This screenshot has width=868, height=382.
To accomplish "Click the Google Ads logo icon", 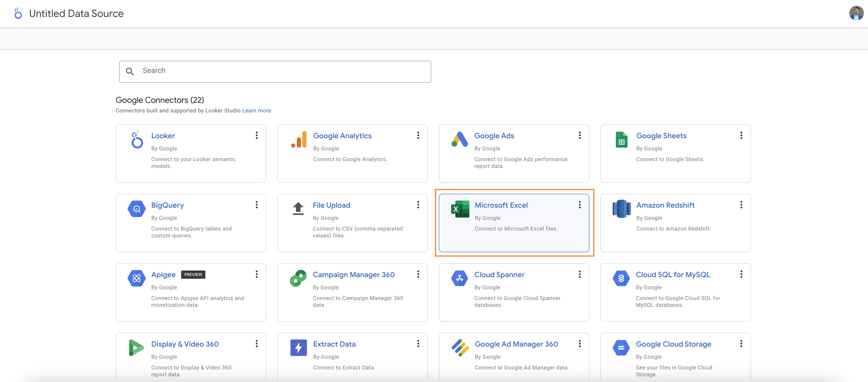I will coord(460,139).
